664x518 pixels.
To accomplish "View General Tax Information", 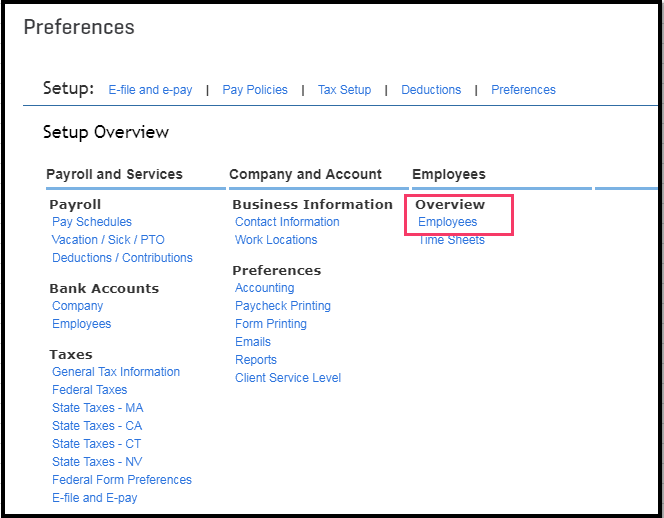I will tap(116, 372).
